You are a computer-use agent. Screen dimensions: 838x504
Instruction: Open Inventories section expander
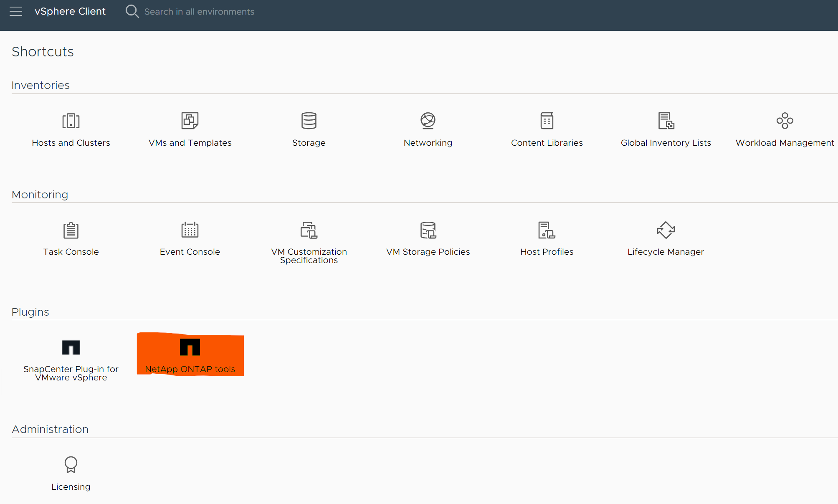[x=40, y=84]
